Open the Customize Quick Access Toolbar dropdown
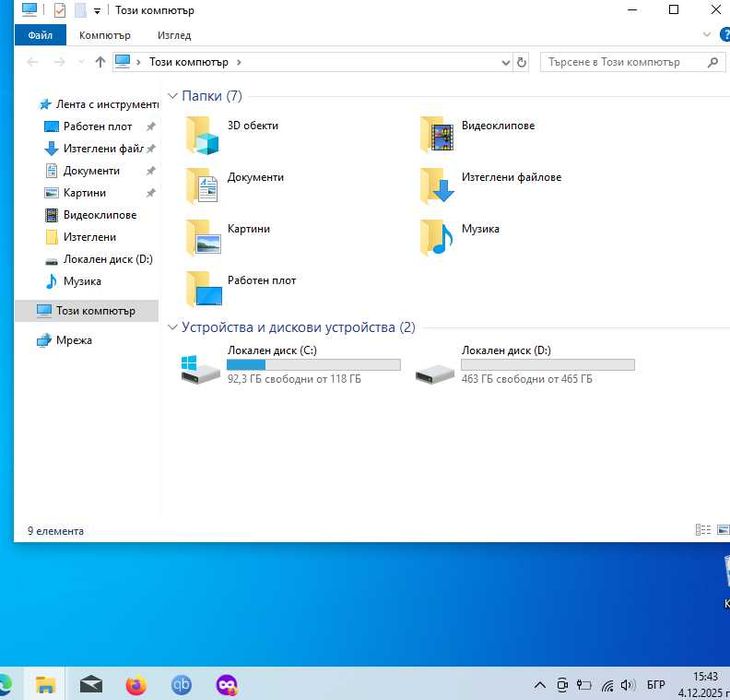Image resolution: width=730 pixels, height=700 pixels. click(x=97, y=11)
